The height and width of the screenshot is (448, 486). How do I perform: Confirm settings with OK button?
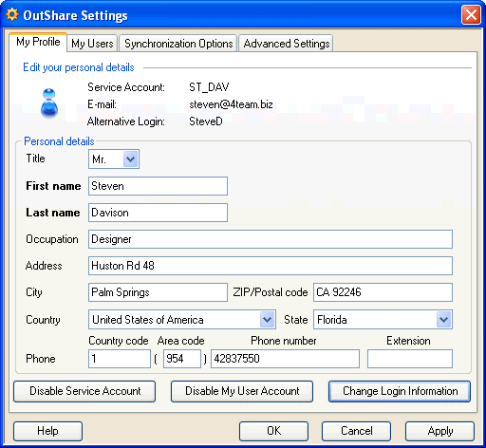click(273, 431)
